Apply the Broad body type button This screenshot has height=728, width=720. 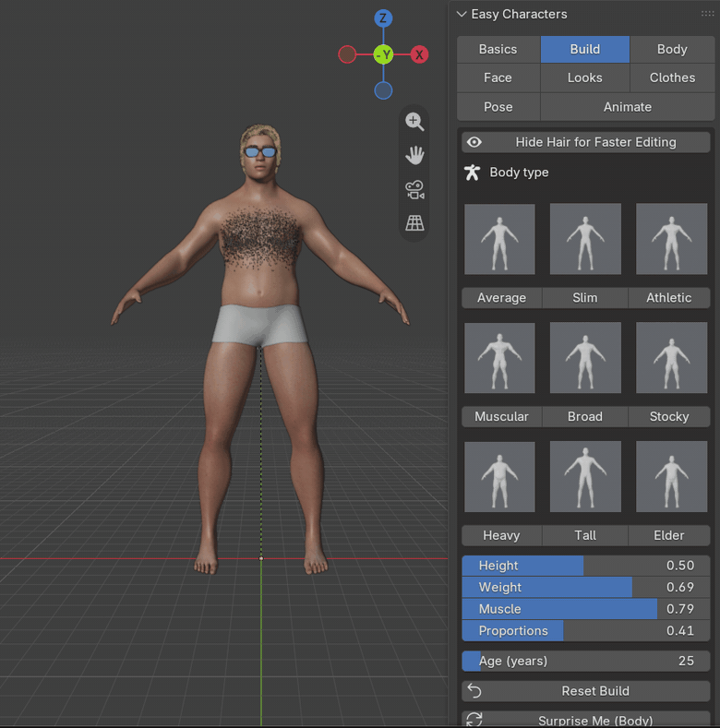585,416
